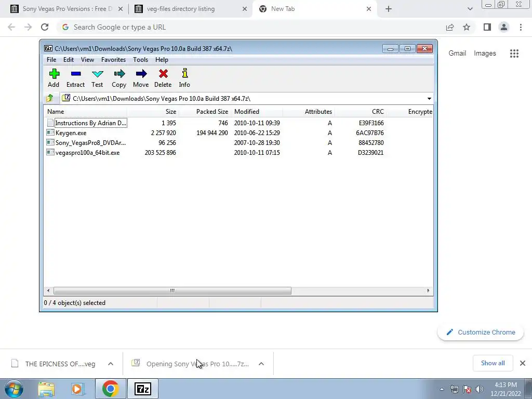Click the size value 203 525 896
The width and height of the screenshot is (532, 399).
point(160,153)
